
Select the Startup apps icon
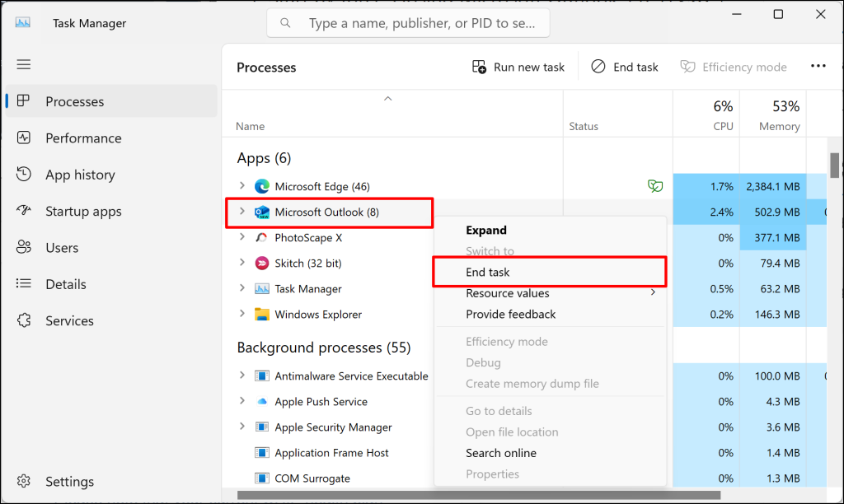click(24, 212)
